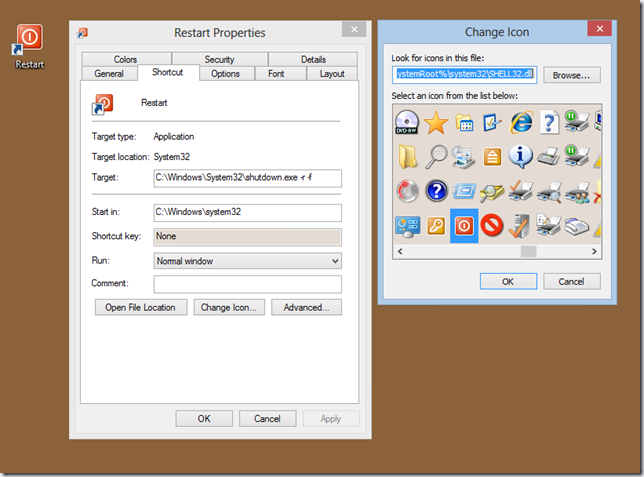
Task: Switch to the General tab
Action: (109, 74)
